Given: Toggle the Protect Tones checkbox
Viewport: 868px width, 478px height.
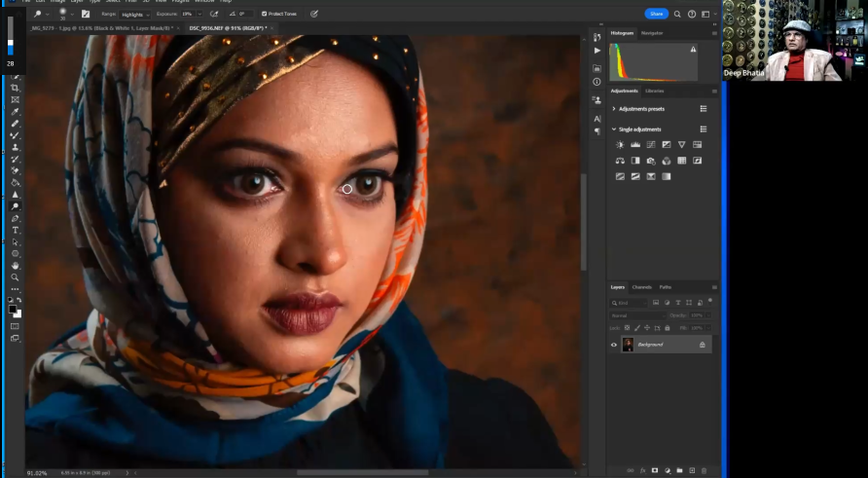Looking at the screenshot, I should pos(264,14).
